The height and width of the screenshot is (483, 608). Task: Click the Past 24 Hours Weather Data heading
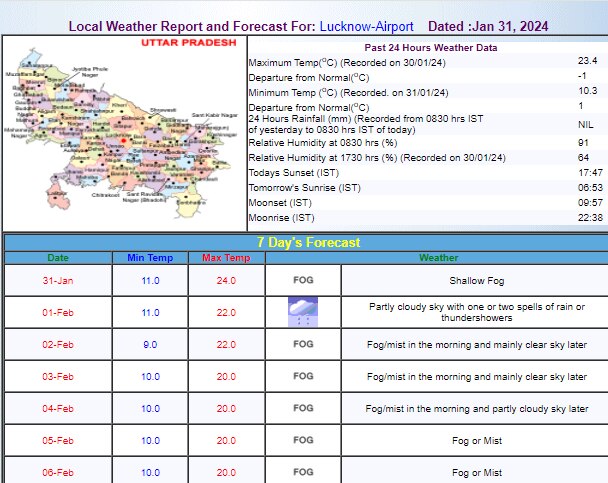(x=430, y=48)
